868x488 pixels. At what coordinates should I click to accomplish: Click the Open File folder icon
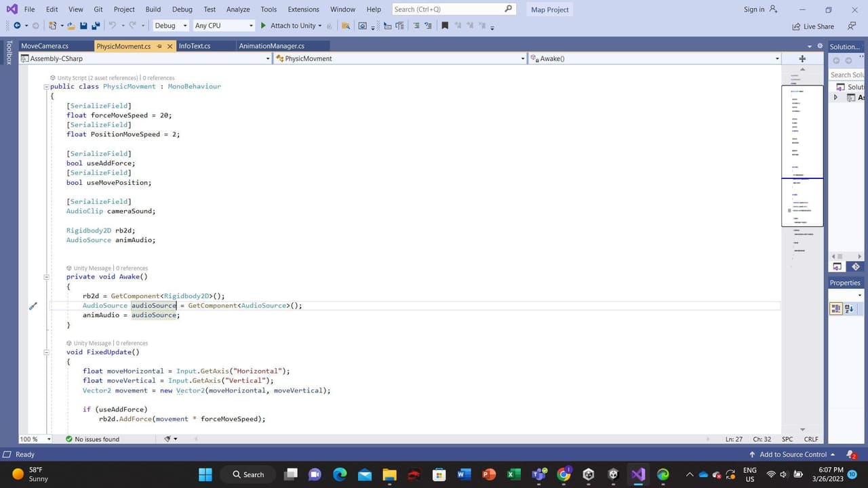click(x=70, y=26)
